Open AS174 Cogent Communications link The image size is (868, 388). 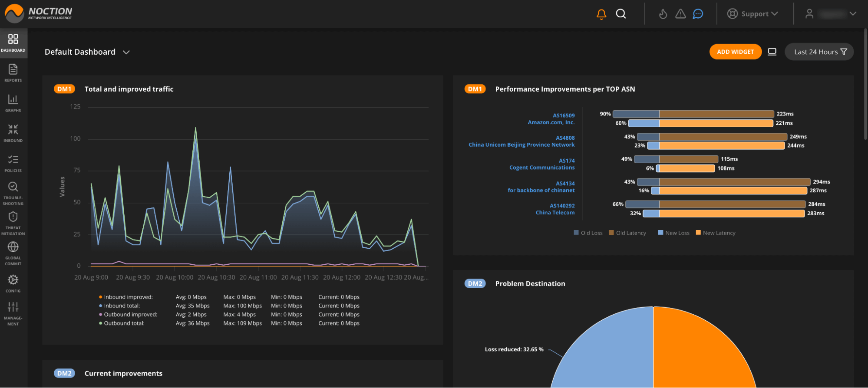tap(542, 164)
